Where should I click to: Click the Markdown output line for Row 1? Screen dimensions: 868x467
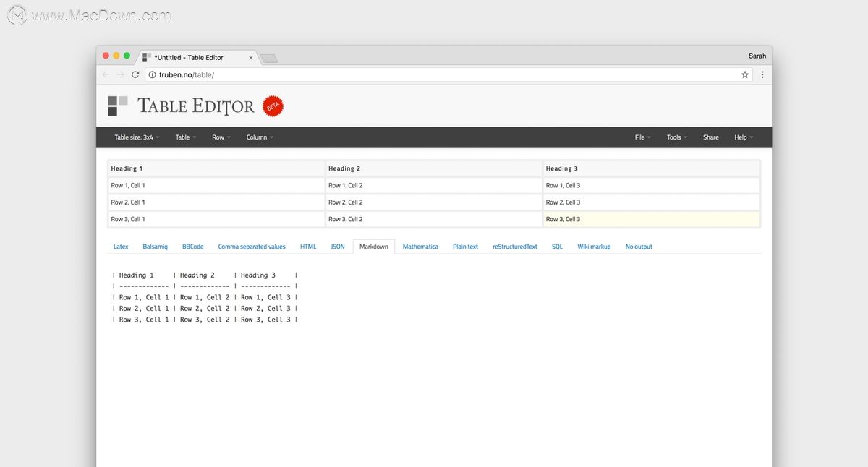pyautogui.click(x=205, y=297)
